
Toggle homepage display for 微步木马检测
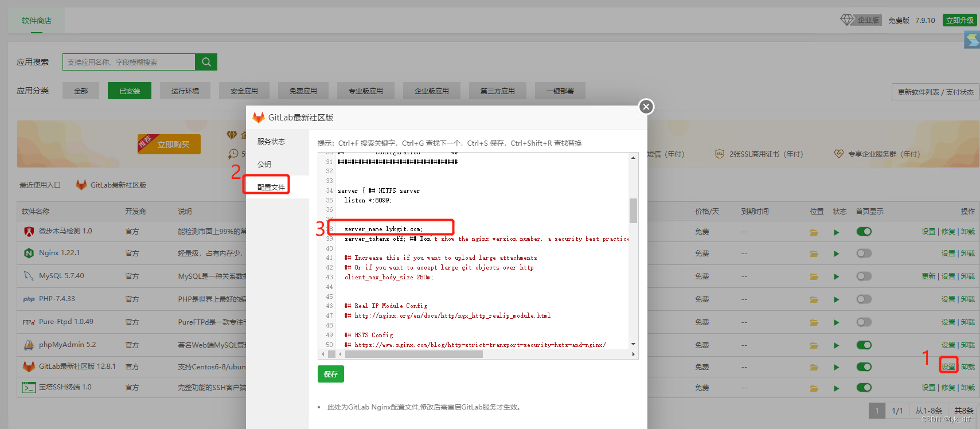pyautogui.click(x=864, y=232)
